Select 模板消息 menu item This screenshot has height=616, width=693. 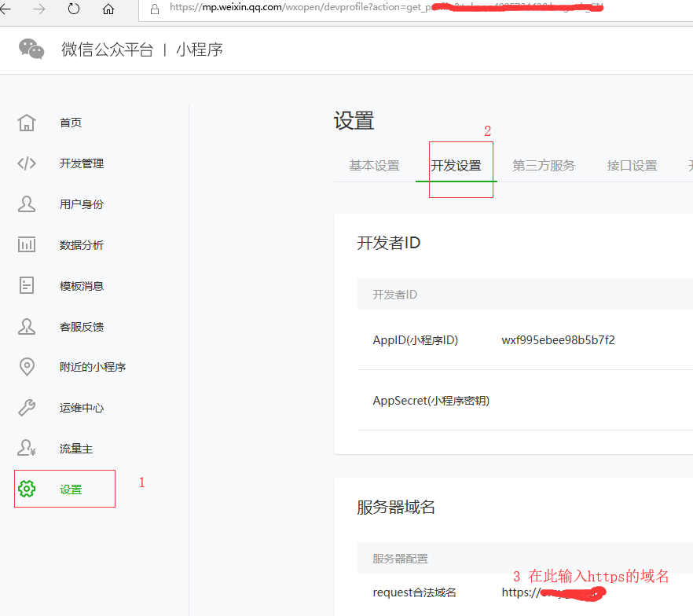pos(82,286)
